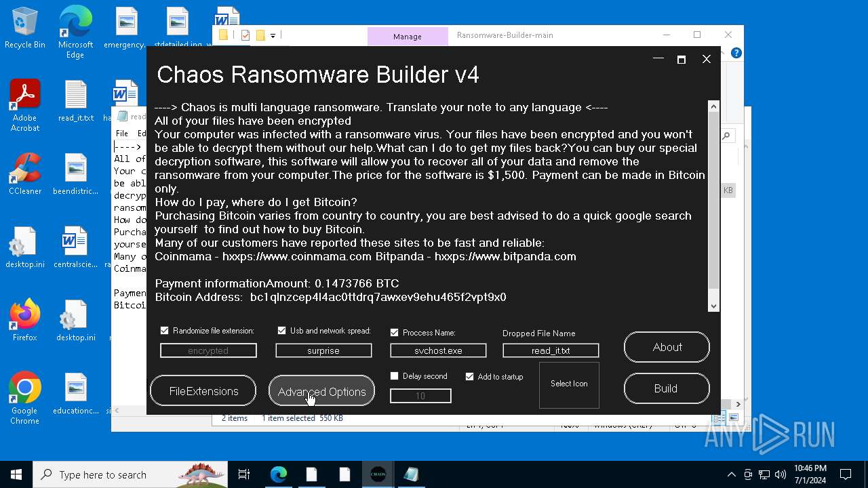Toggle the Add to startup checkbox

pyautogui.click(x=469, y=377)
